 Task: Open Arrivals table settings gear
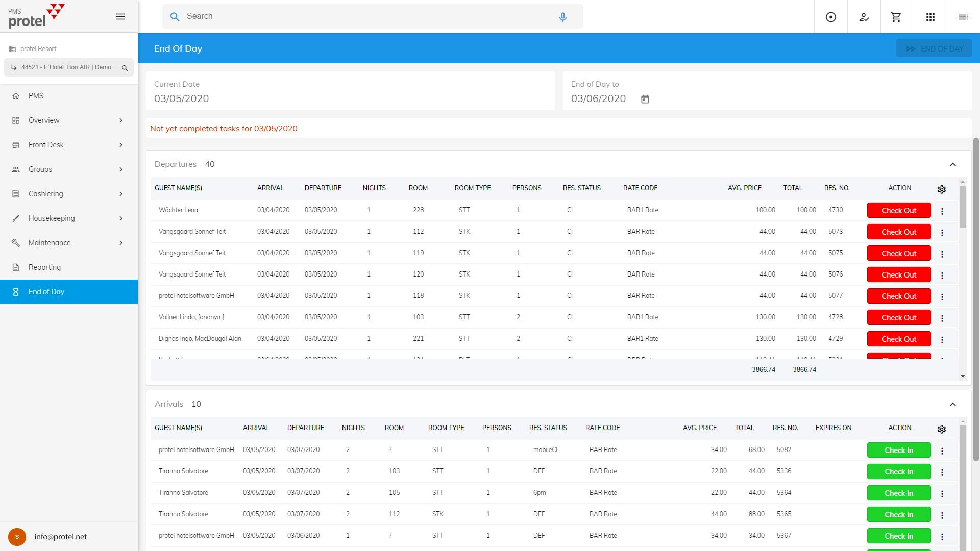(942, 429)
